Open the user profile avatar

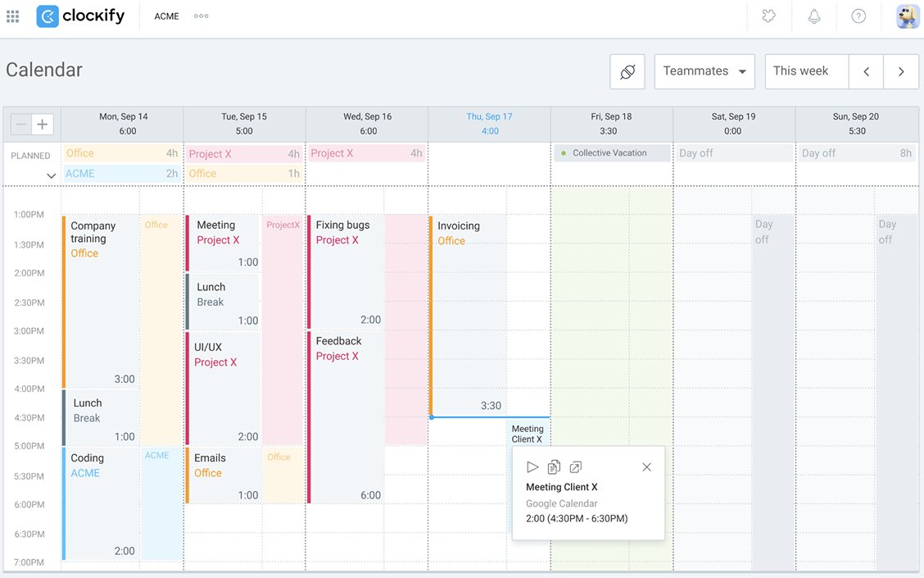coord(908,16)
